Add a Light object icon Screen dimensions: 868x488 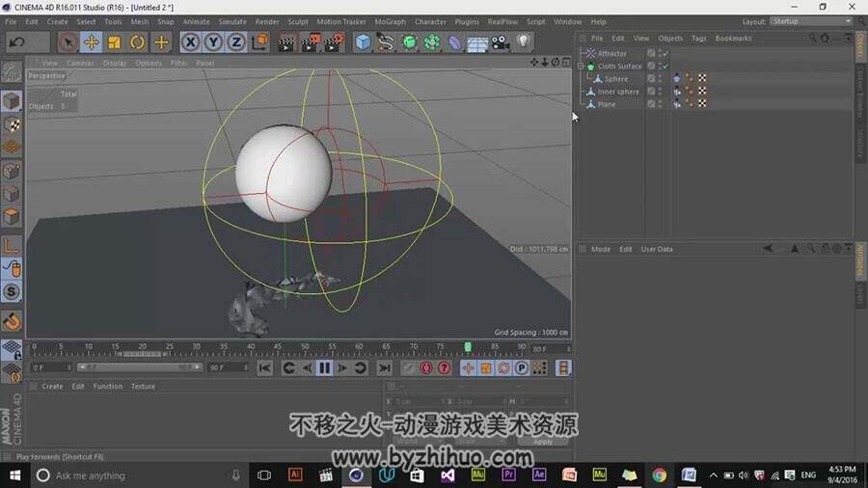[523, 42]
